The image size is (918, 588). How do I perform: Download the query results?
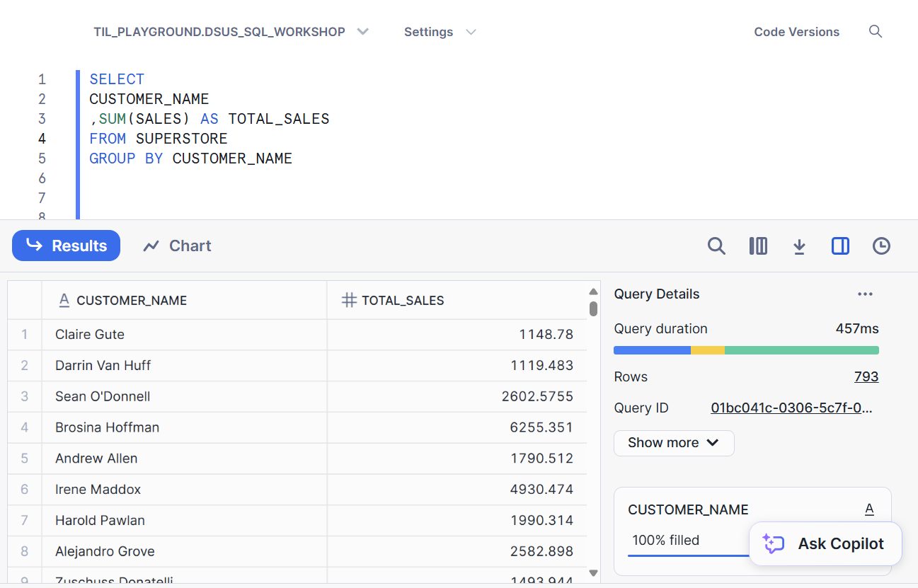click(x=799, y=246)
